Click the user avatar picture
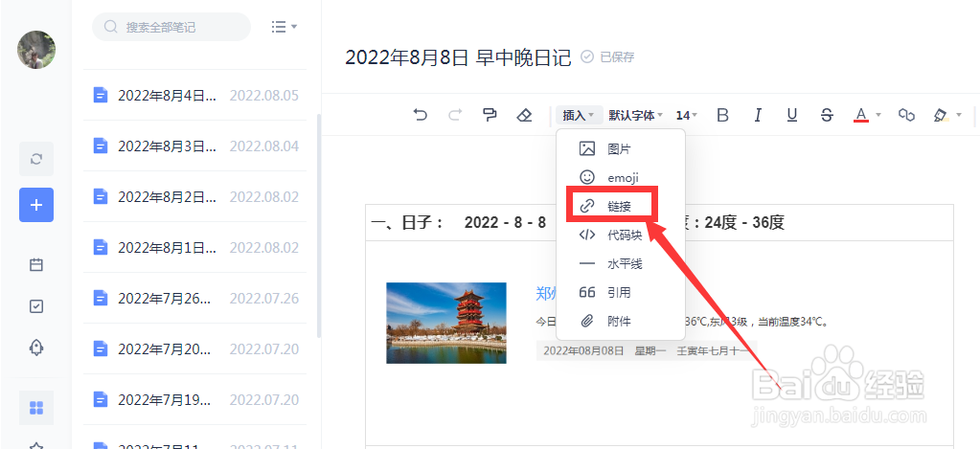The image size is (980, 449). [x=36, y=50]
